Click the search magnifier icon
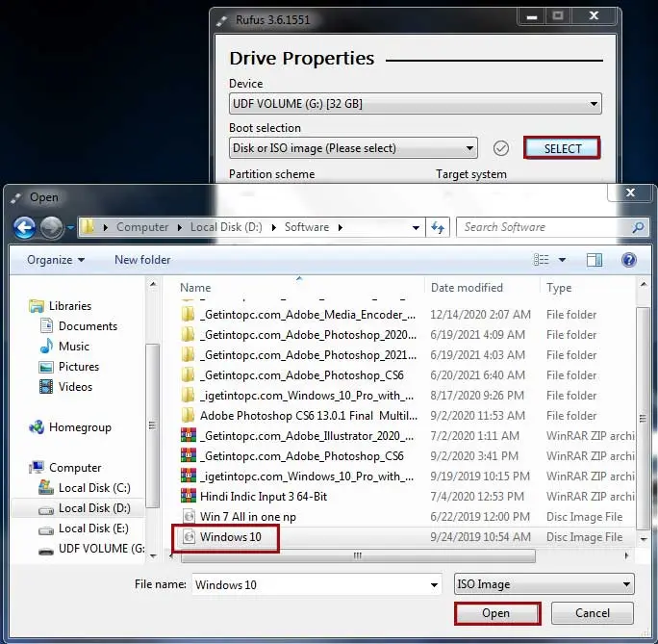658x644 pixels. pyautogui.click(x=638, y=227)
